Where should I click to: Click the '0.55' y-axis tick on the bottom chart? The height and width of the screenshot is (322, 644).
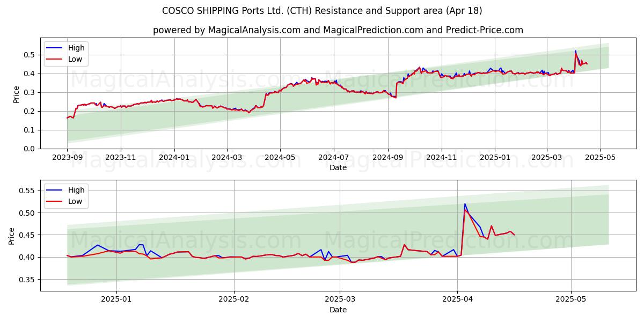click(28, 191)
